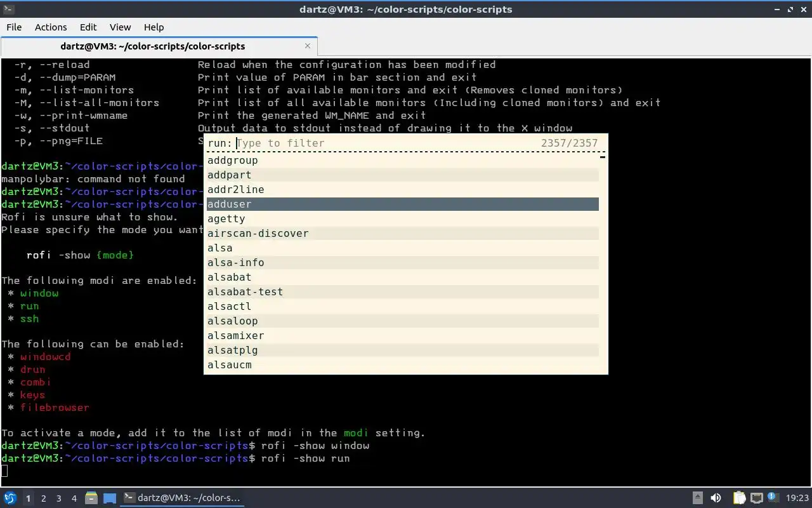Select 'alsa-info' in rofi list
812x508 pixels.
(x=403, y=263)
